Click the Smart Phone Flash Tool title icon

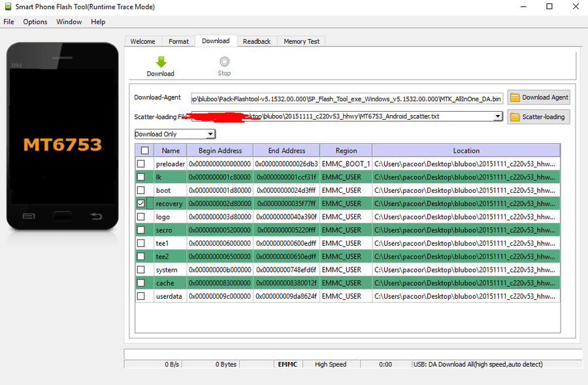pos(8,7)
